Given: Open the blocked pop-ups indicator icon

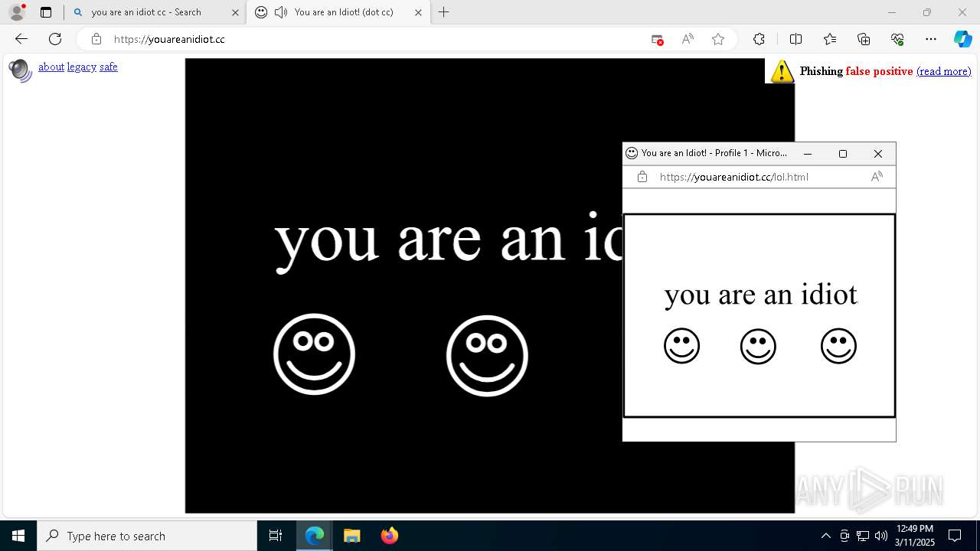Looking at the screenshot, I should [x=657, y=39].
